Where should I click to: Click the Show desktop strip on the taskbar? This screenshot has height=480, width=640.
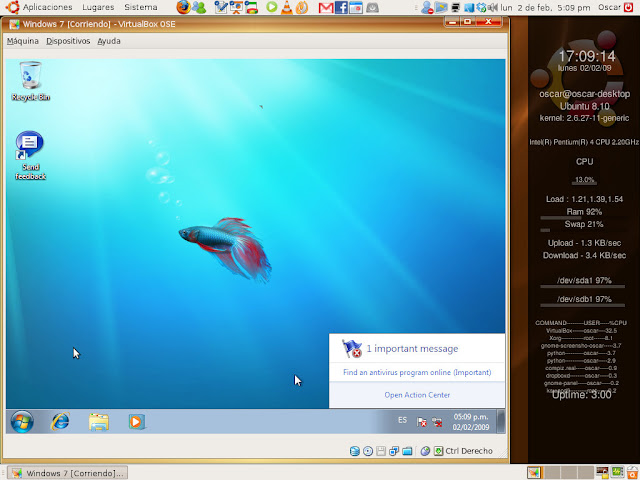point(501,421)
